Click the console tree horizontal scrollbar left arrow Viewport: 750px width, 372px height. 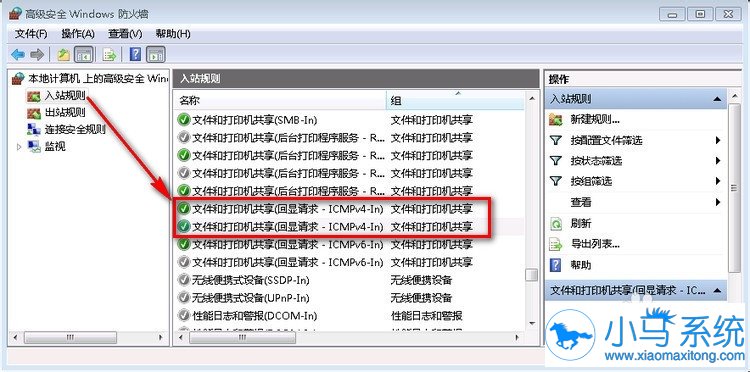pyautogui.click(x=15, y=338)
